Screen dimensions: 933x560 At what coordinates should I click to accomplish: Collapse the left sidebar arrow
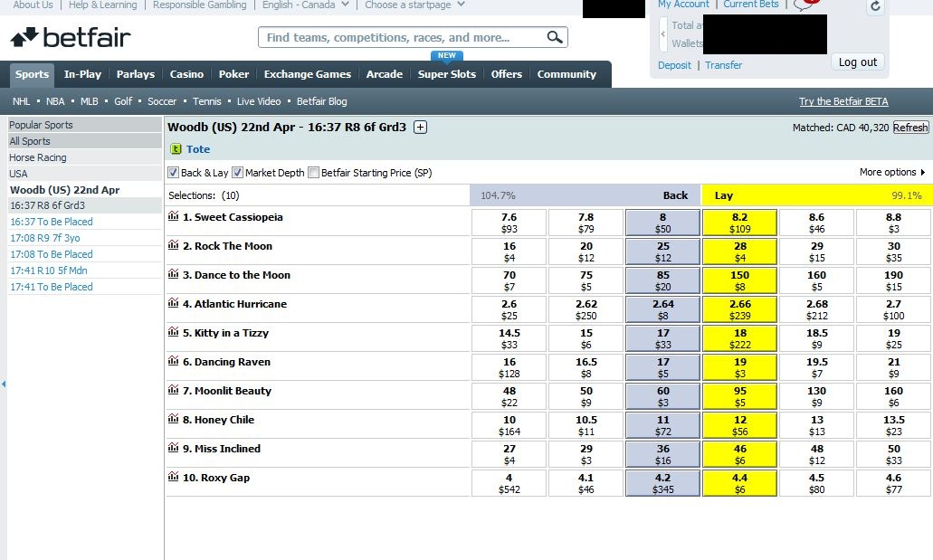coord(4,384)
